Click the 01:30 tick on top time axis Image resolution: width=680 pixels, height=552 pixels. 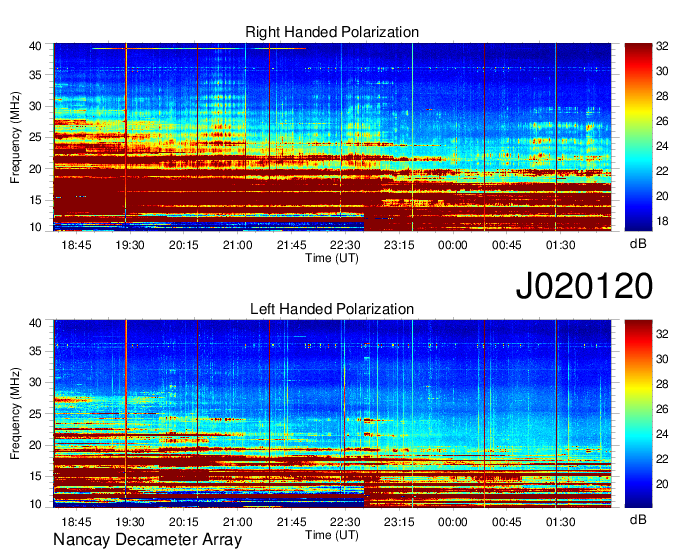560,245
